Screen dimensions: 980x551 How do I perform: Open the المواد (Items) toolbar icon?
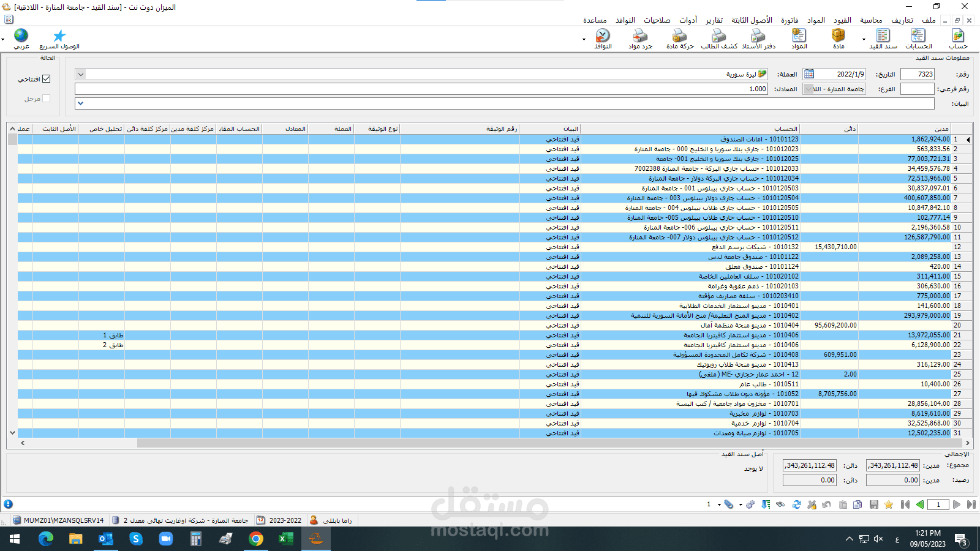(x=799, y=39)
